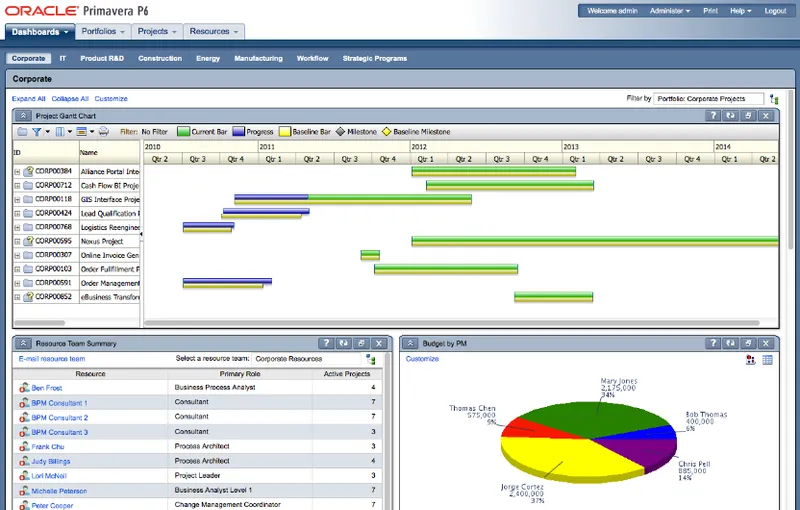Viewport: 800px width, 510px height.
Task: Expand project row CORP00118
Action: [x=17, y=199]
